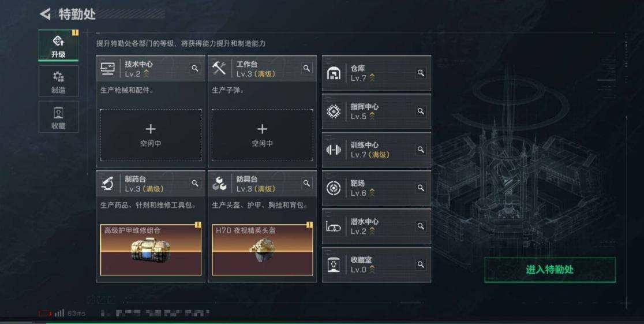Open magnifier details for 技术中心
This screenshot has width=644, height=324.
(195, 68)
